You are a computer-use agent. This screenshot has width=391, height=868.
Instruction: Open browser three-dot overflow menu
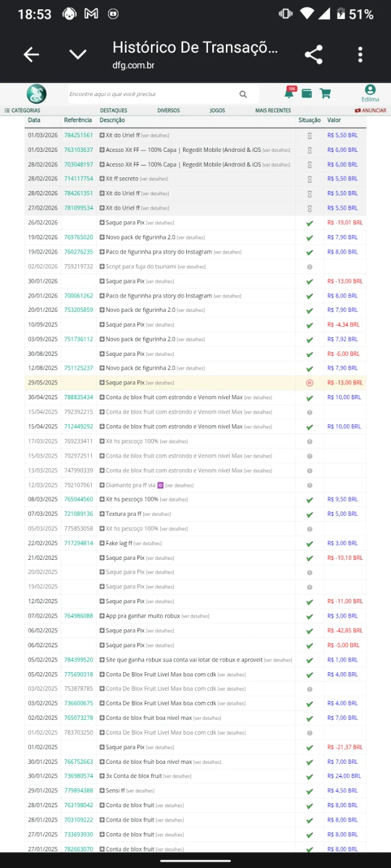(x=360, y=55)
